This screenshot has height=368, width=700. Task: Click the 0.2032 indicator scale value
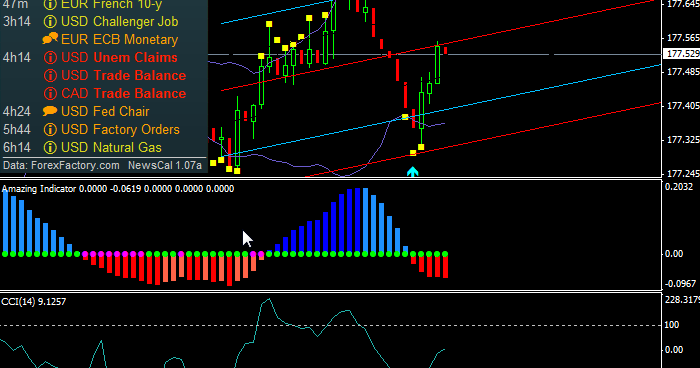click(x=679, y=187)
